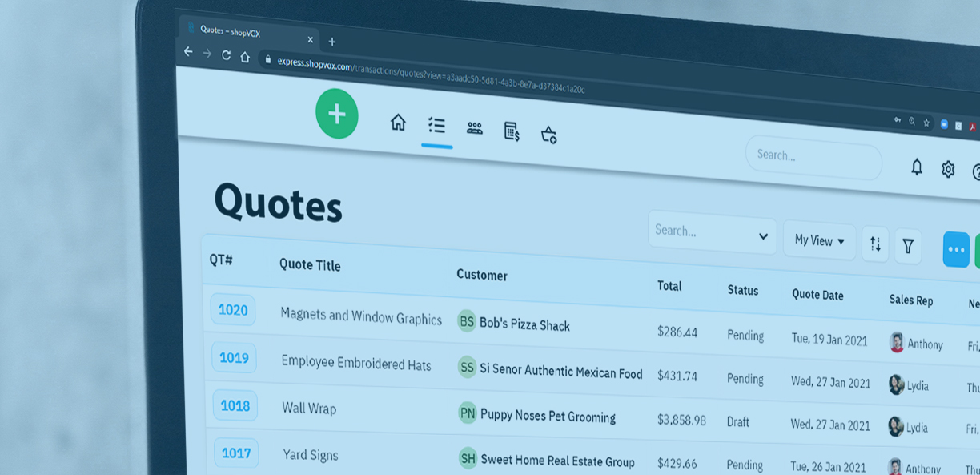Screen dimensions: 980x475
Task: Expand the Quotes search dropdown chevron
Action: (763, 236)
